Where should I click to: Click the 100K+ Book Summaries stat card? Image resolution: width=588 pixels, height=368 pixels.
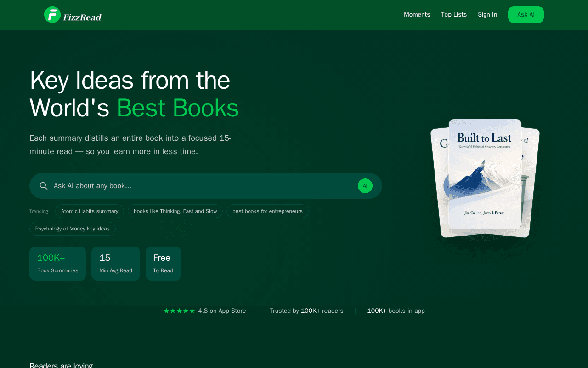57,264
